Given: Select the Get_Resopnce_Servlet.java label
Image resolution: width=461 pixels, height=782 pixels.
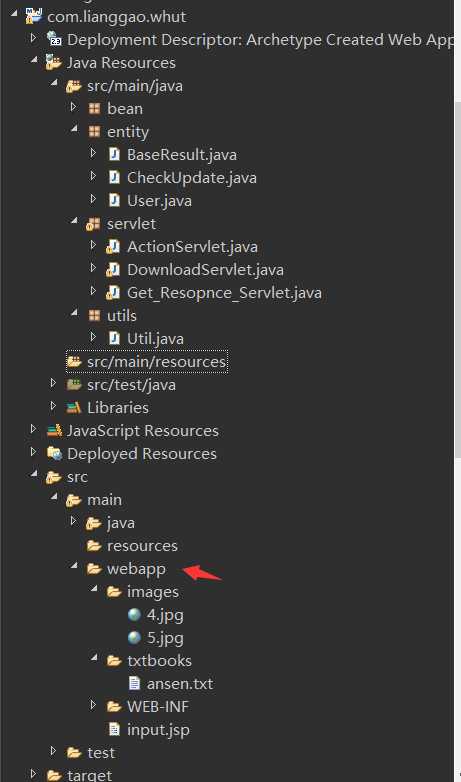Looking at the screenshot, I should 224,293.
